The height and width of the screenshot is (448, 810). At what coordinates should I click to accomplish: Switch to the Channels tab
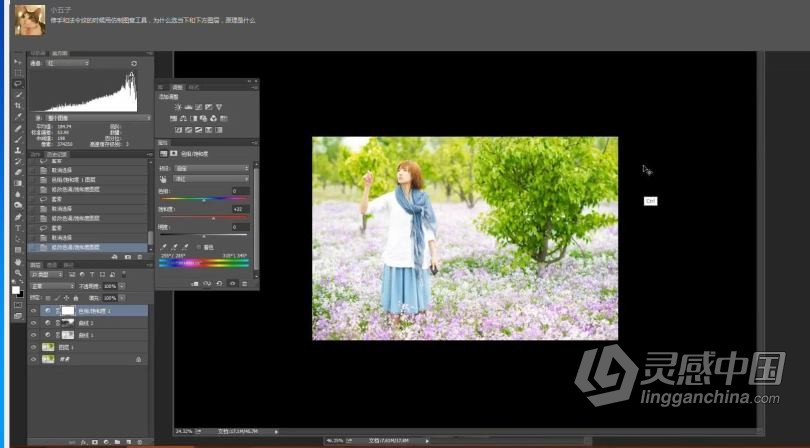pos(52,265)
